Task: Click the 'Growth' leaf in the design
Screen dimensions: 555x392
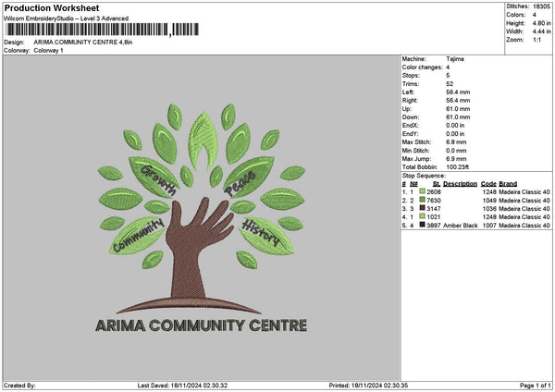Action: point(154,178)
